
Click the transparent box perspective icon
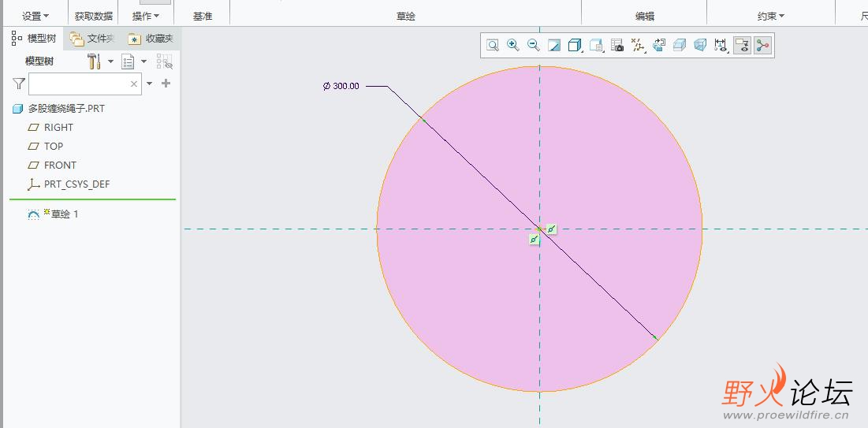coord(700,46)
